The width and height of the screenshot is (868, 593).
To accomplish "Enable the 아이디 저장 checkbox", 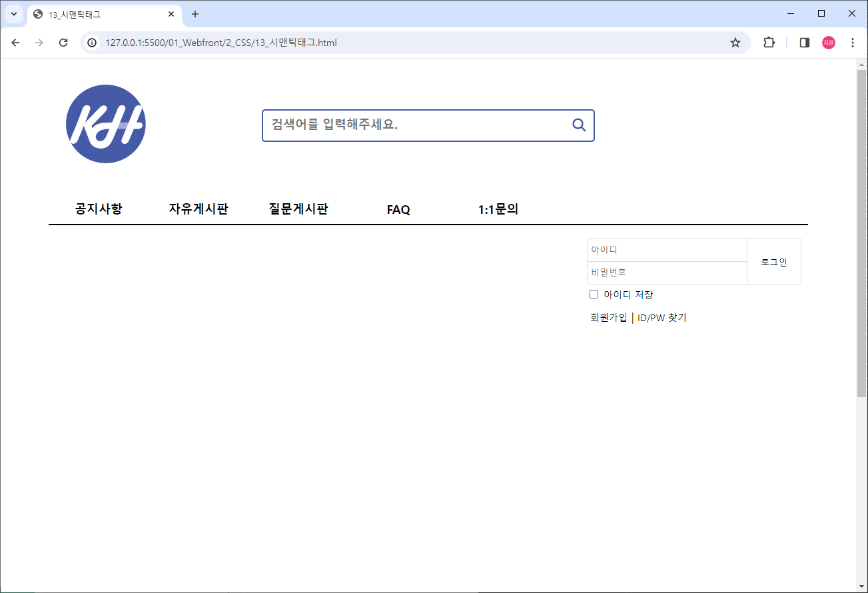I will 594,294.
